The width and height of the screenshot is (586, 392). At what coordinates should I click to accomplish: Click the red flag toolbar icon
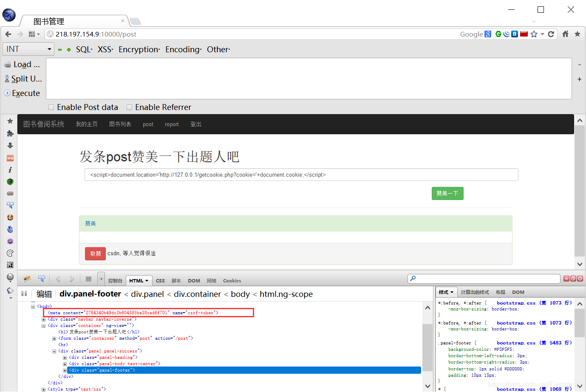(x=524, y=34)
